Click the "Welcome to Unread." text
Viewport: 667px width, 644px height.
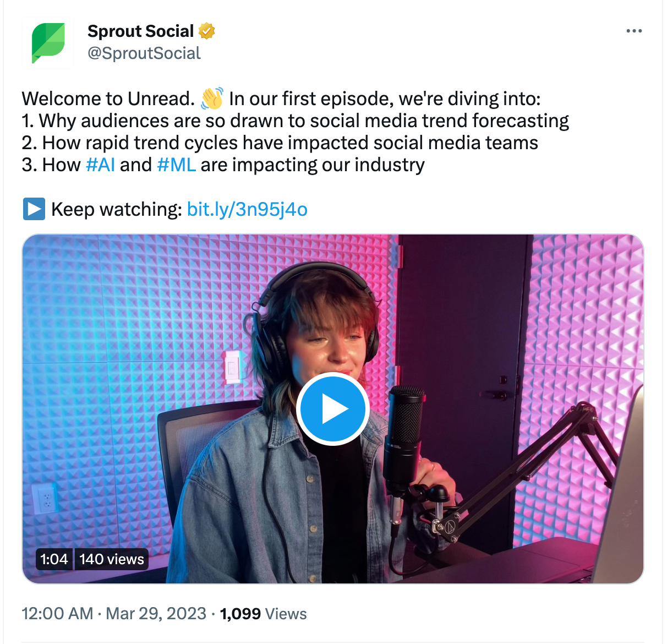pos(108,99)
